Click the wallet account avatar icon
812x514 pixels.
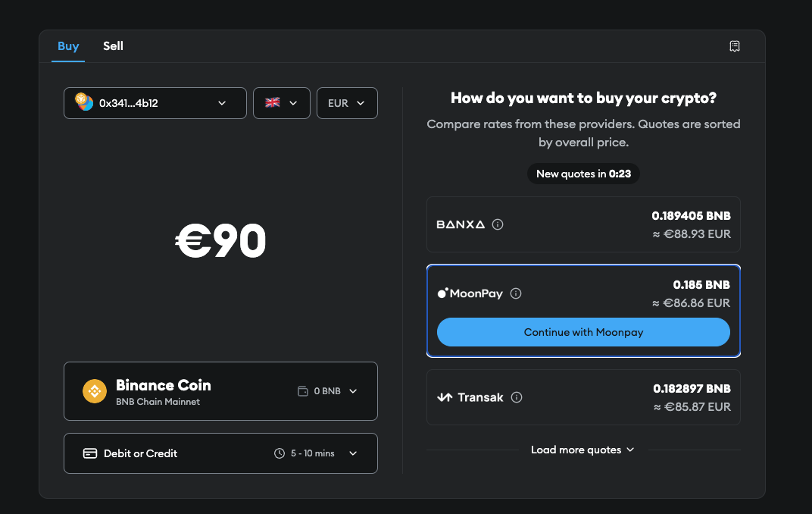click(83, 102)
